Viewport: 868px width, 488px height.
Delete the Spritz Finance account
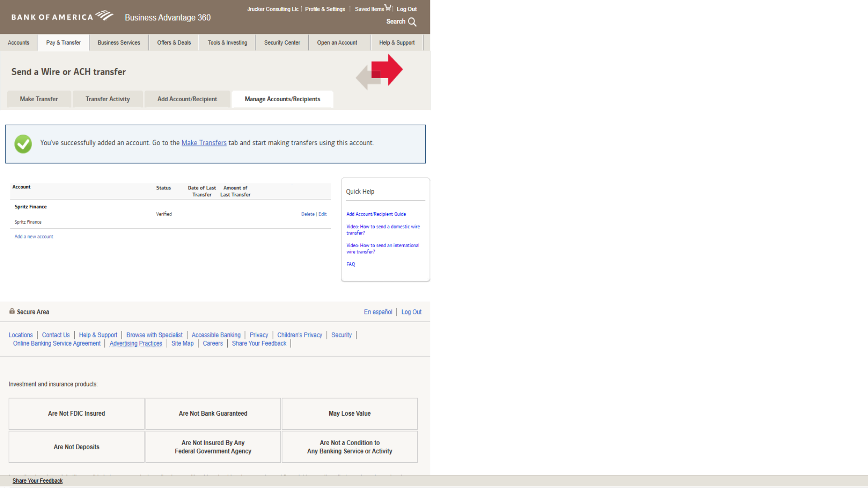tap(307, 214)
